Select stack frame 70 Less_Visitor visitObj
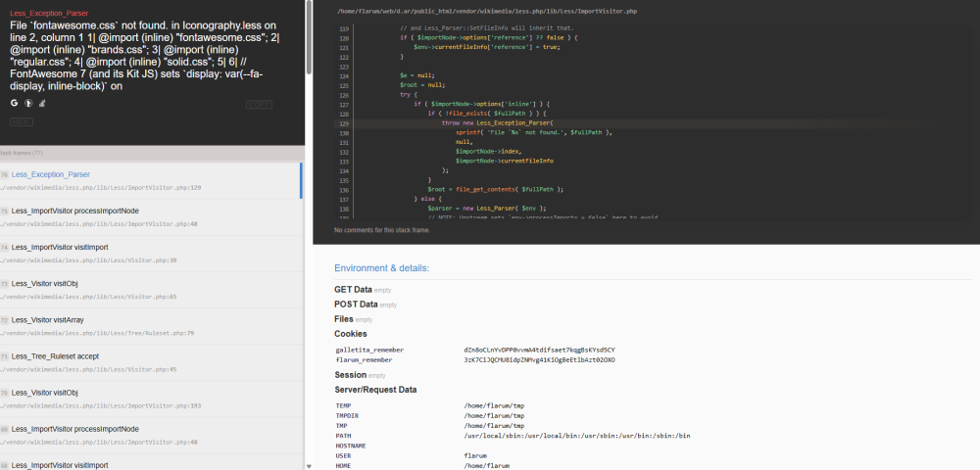The height and width of the screenshot is (470, 980). tap(150, 399)
